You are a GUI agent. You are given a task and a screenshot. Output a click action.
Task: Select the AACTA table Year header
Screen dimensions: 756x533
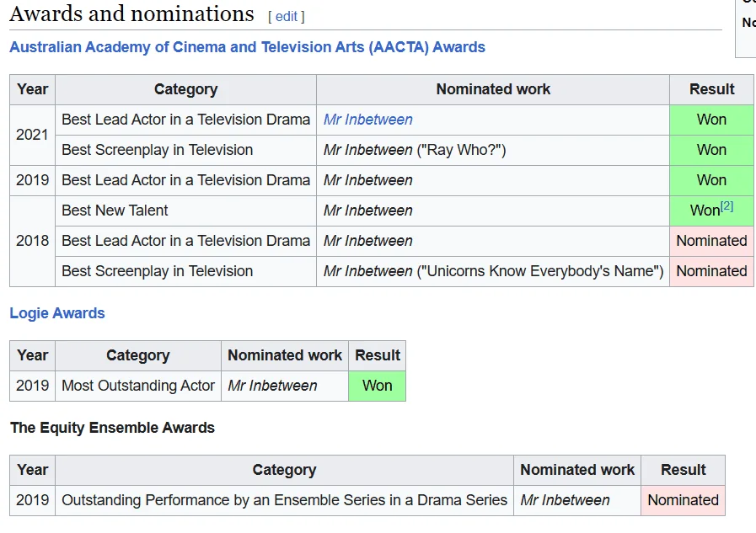[x=32, y=89]
